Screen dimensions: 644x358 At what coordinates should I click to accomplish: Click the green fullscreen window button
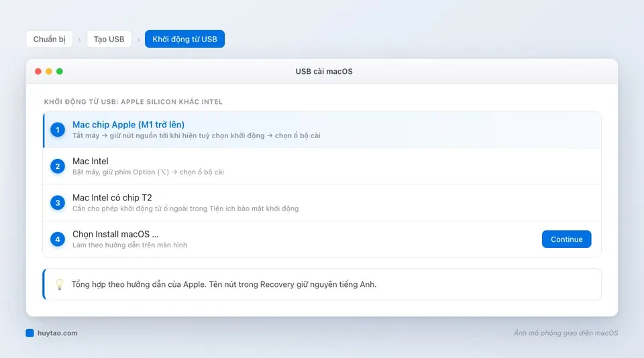click(x=60, y=72)
